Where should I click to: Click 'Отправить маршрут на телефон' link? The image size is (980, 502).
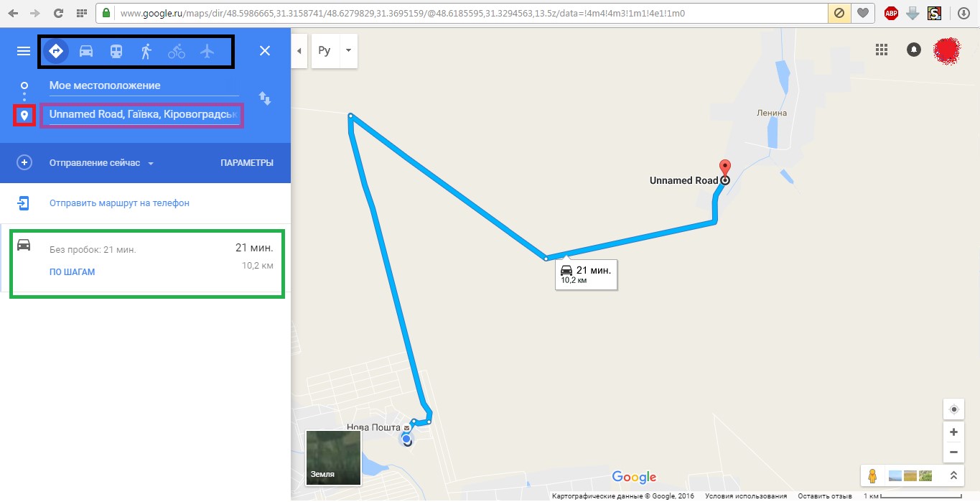pos(119,203)
